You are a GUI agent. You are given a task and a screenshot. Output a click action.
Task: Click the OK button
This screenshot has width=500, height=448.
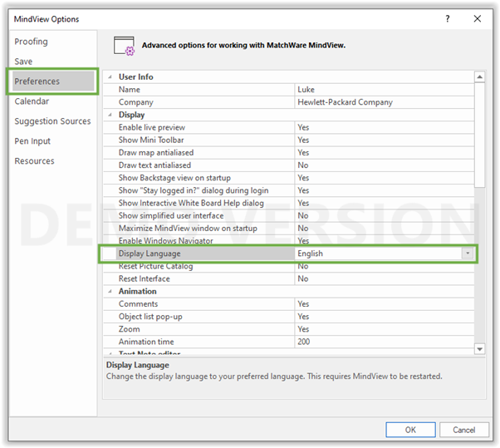(410, 430)
